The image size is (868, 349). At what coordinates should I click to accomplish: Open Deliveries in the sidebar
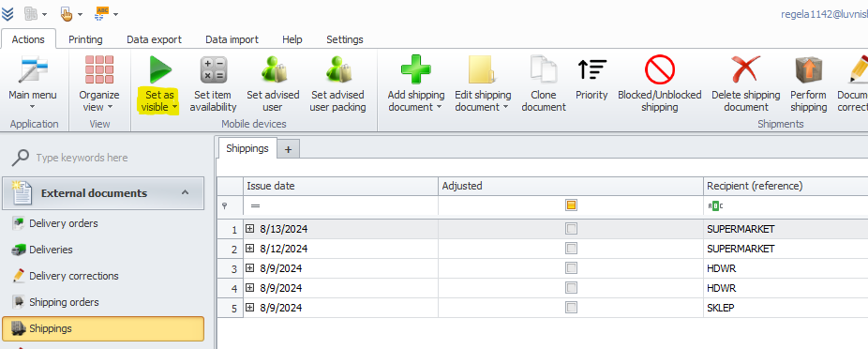pyautogui.click(x=51, y=250)
